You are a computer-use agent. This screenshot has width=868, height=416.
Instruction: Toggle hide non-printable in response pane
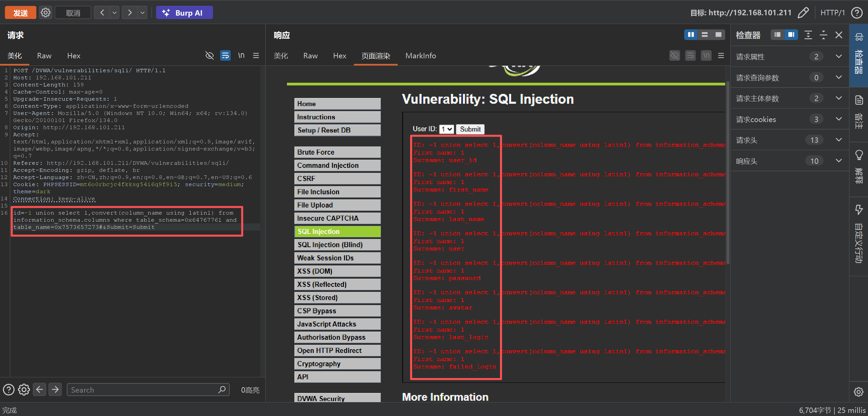[x=675, y=56]
